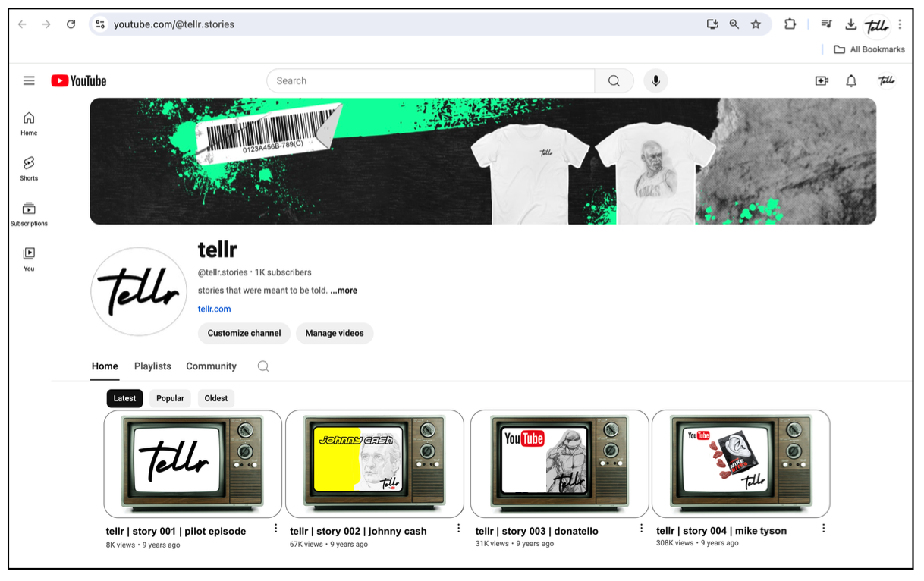Reload the page with refresh icon
Image resolution: width=924 pixels, height=581 pixels.
point(71,24)
